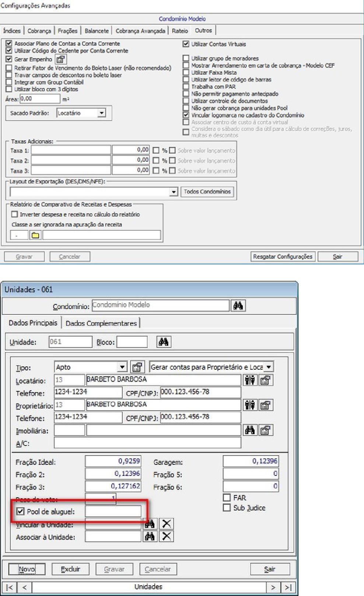364x596 pixels.
Task: Click Área input field
Action: point(39,99)
